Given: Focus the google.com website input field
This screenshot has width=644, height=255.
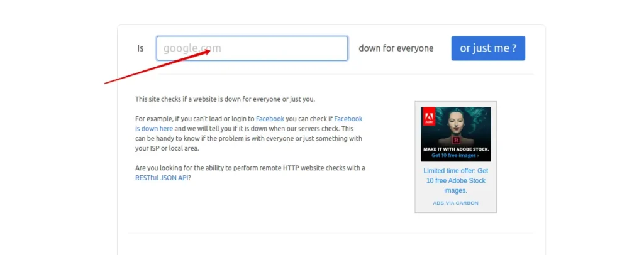Looking at the screenshot, I should tap(252, 48).
